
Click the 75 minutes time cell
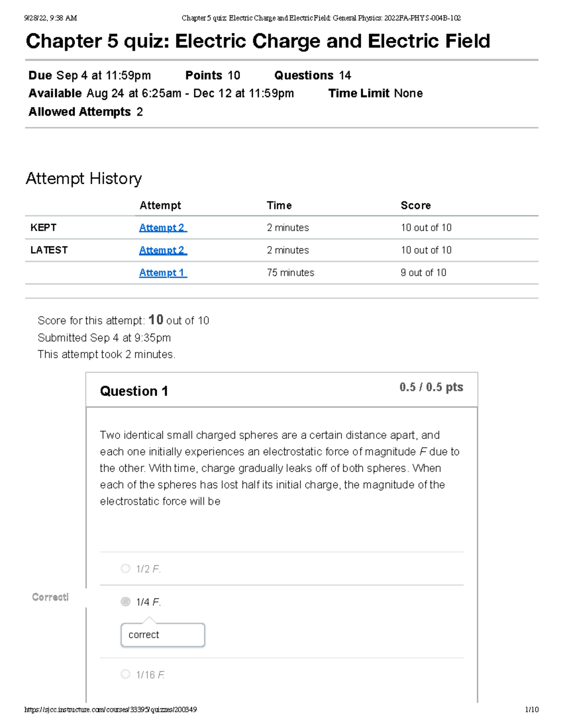click(290, 273)
